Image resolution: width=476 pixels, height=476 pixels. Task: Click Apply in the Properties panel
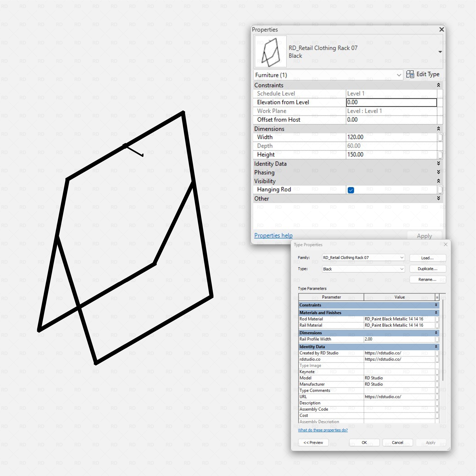424,236
